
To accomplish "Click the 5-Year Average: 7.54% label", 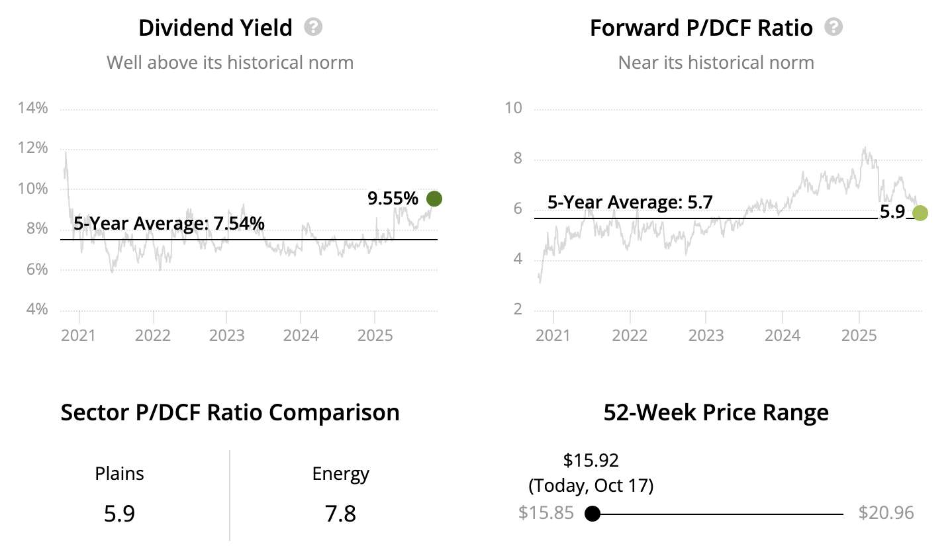I will 169,224.
